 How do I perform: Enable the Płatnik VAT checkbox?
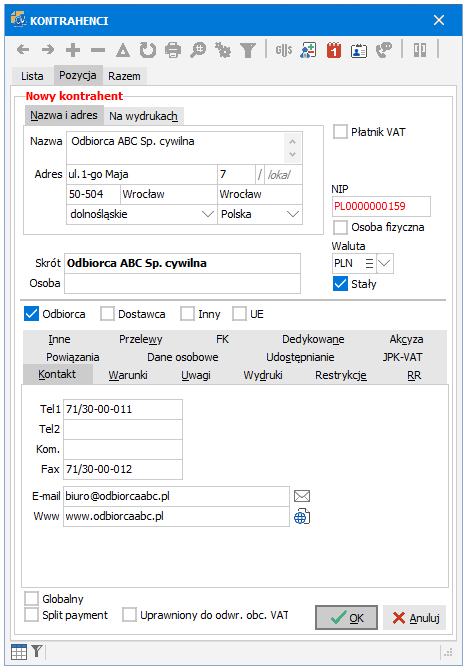tap(340, 132)
